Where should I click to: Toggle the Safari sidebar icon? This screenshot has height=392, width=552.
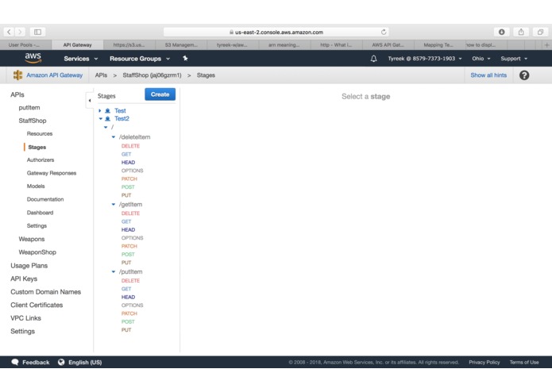(x=37, y=32)
